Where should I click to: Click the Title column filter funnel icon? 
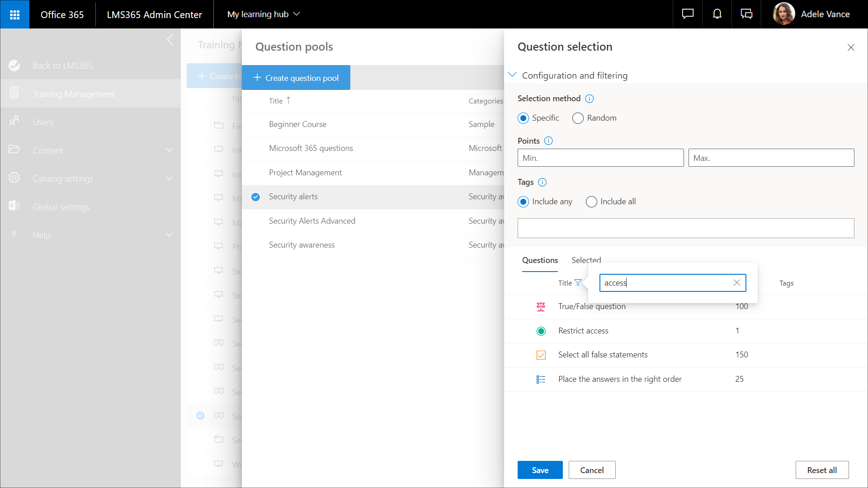(x=578, y=283)
